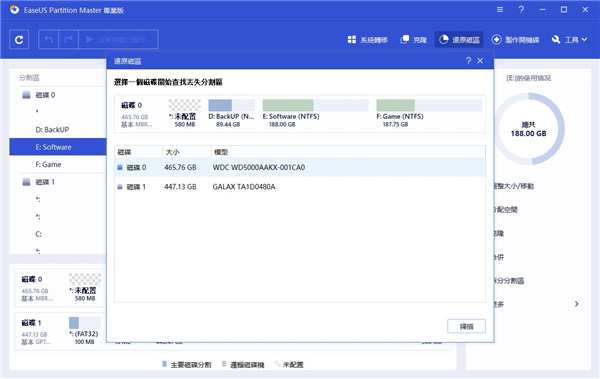Click the 模型 column header
The image size is (600, 379).
348,152
